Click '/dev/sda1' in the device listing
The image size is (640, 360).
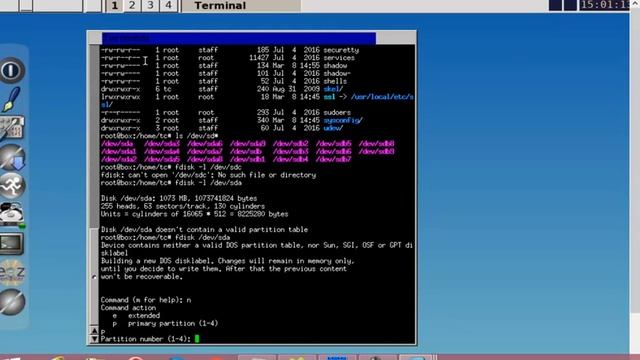pyautogui.click(x=118, y=151)
